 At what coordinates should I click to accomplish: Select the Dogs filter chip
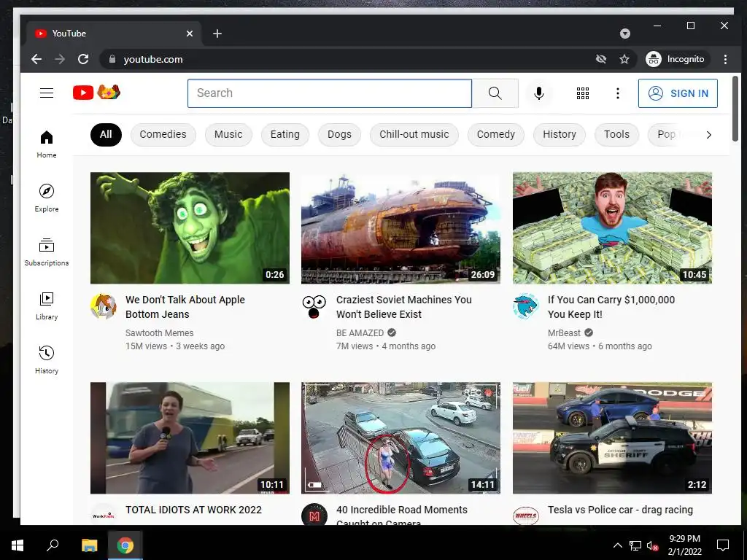coord(339,134)
